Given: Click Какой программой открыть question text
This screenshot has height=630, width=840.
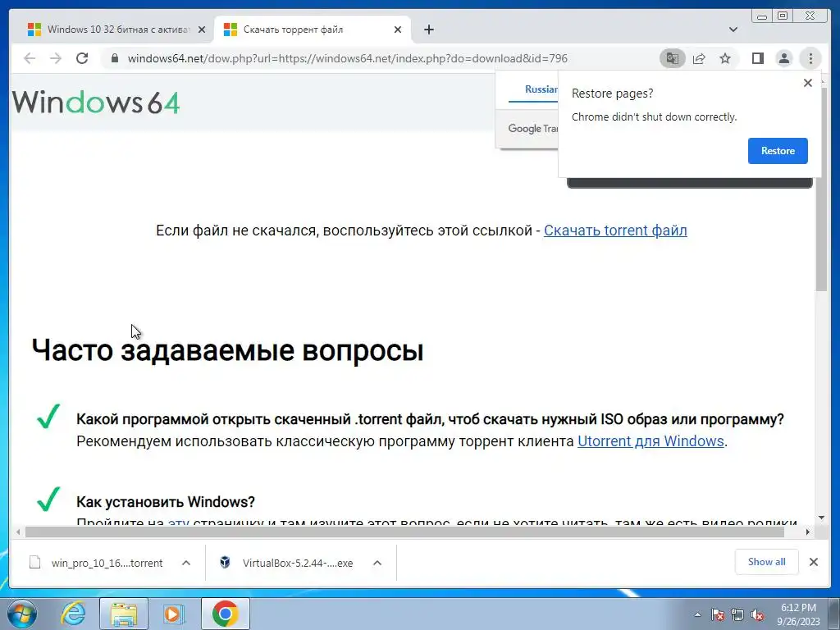Looking at the screenshot, I should coord(430,418).
